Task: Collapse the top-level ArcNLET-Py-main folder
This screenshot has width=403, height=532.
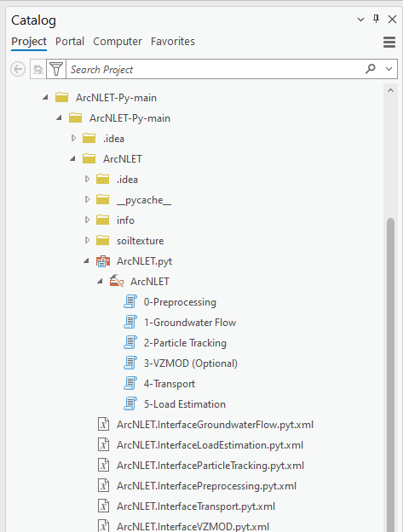Action: (45, 98)
